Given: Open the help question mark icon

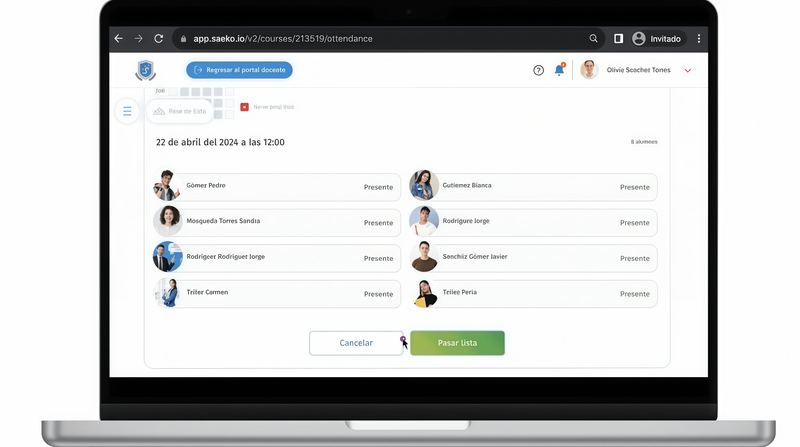Looking at the screenshot, I should [x=538, y=70].
